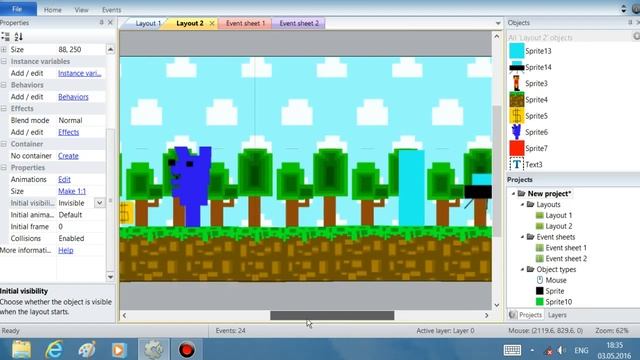Close the Properties panel
This screenshot has height=360, width=640.
[x=110, y=23]
